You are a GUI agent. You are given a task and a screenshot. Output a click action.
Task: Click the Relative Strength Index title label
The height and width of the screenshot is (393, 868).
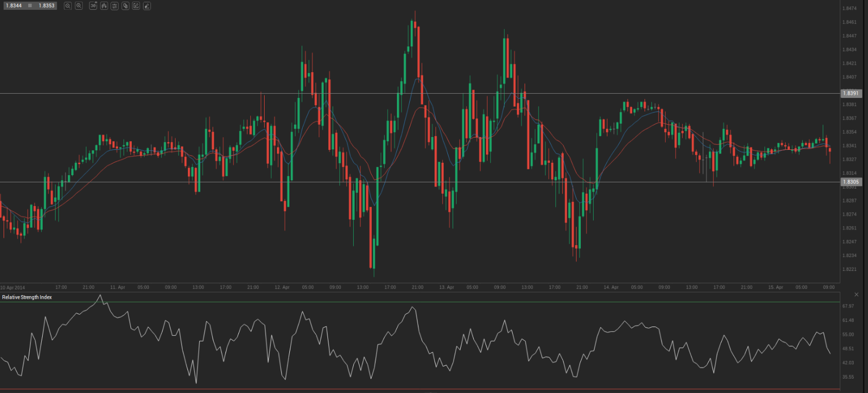coord(27,297)
